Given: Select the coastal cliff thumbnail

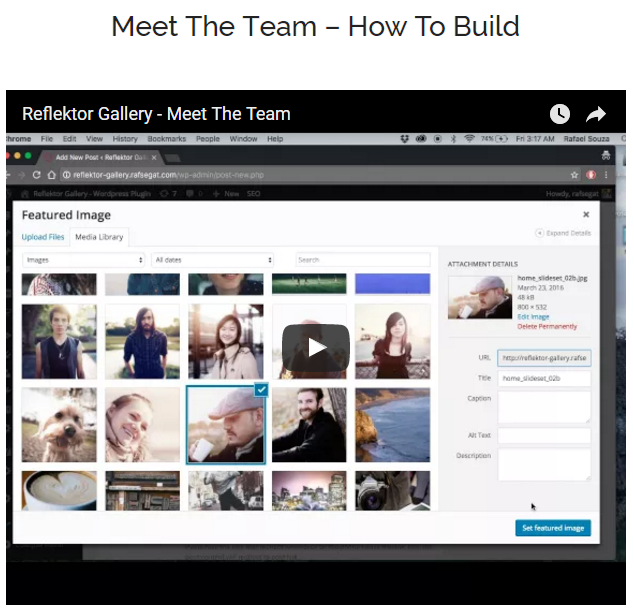Looking at the screenshot, I should (393, 425).
